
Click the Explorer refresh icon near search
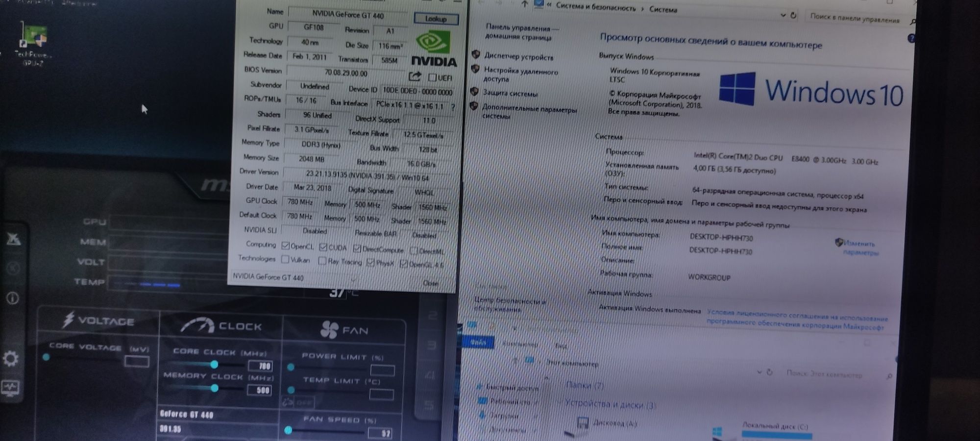coord(769,372)
